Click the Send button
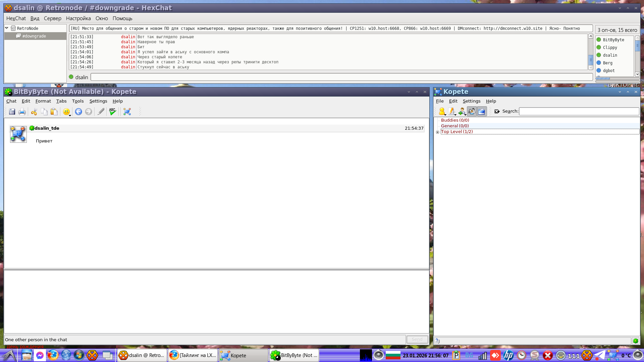Screen dimensions: 644x362 point(417,339)
